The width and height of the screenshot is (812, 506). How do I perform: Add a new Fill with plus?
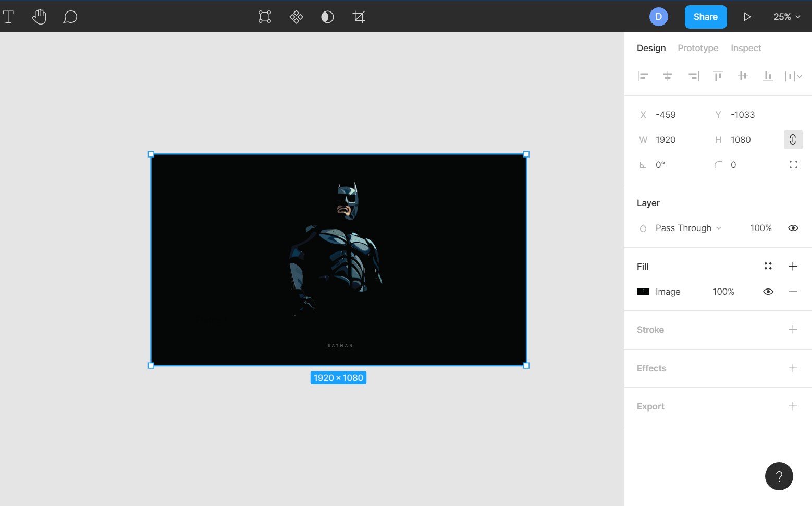[793, 266]
